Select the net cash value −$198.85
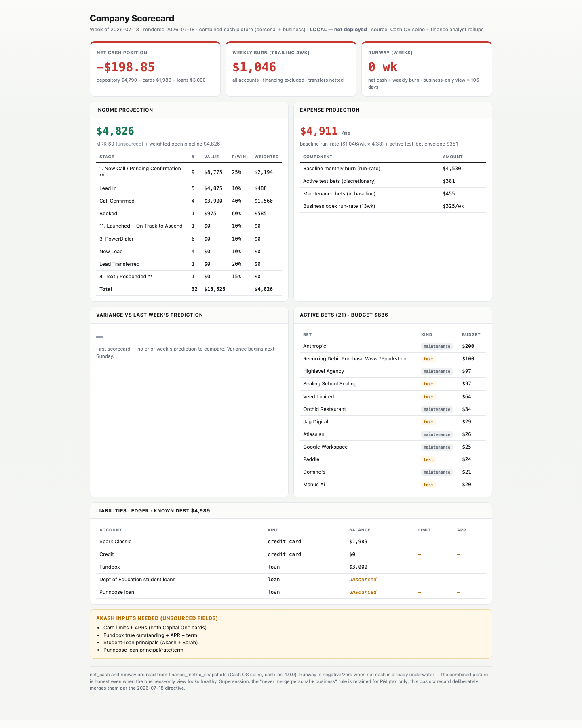 click(126, 67)
